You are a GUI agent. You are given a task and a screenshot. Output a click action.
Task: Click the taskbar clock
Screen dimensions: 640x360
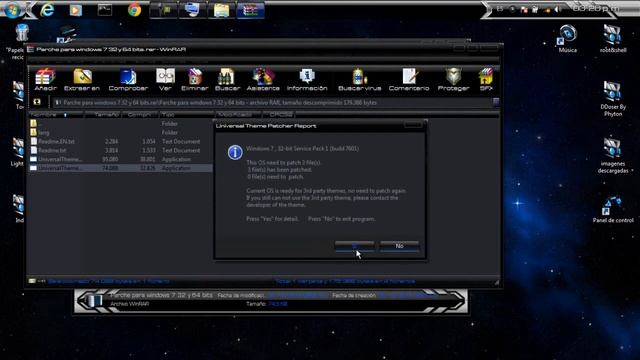[x=596, y=8]
